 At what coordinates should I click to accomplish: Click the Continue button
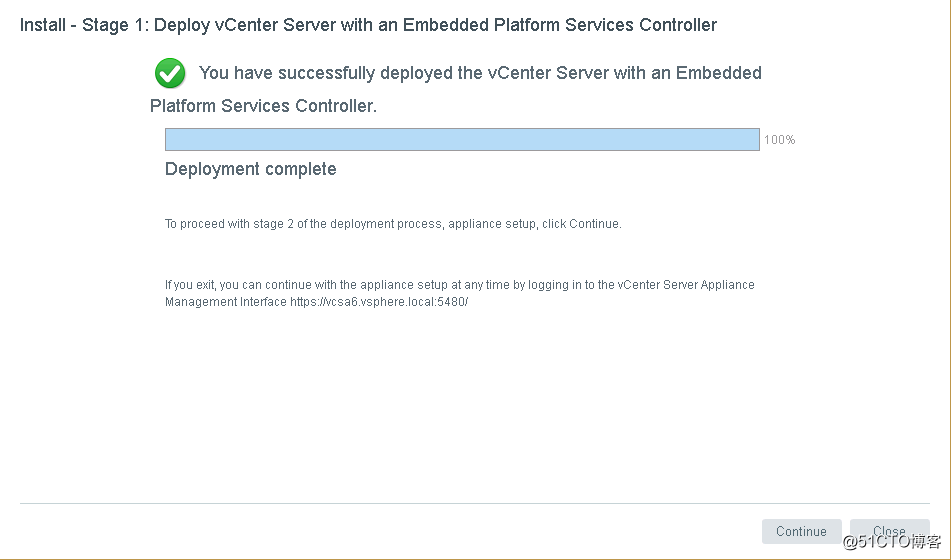click(x=801, y=531)
